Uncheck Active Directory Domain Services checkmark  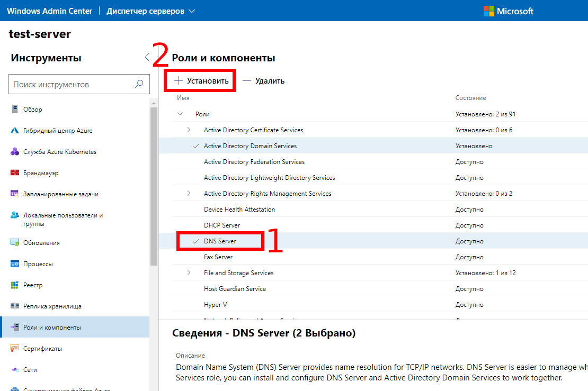197,146
